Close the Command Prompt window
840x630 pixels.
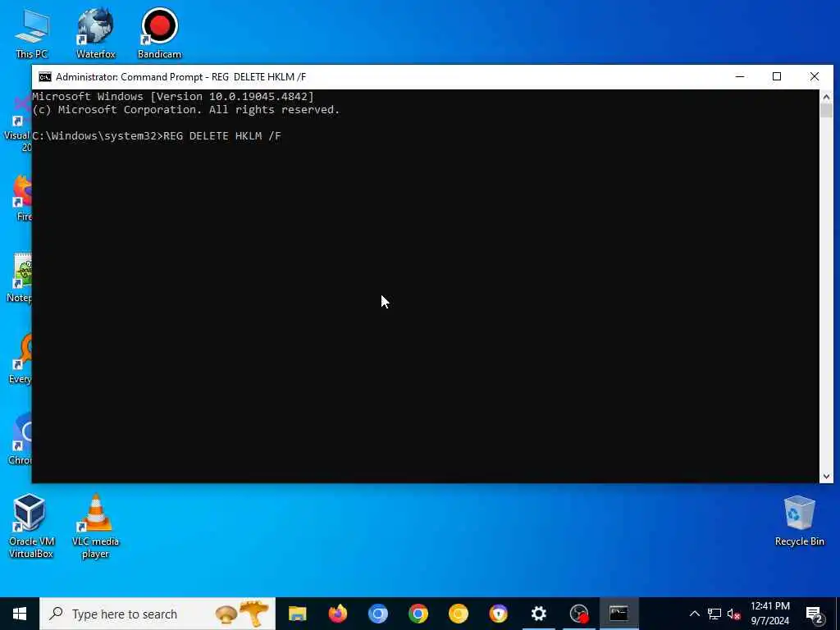[x=815, y=76]
